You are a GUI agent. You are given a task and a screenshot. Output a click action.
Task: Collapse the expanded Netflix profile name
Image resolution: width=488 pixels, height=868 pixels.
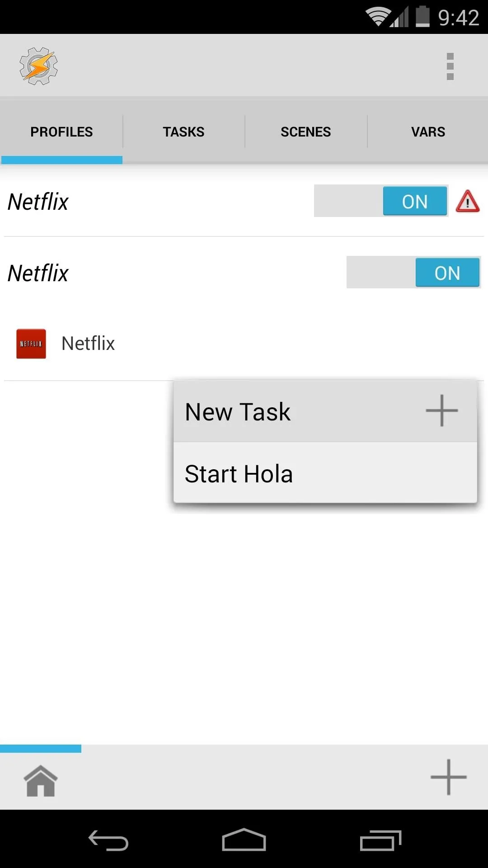(x=38, y=273)
